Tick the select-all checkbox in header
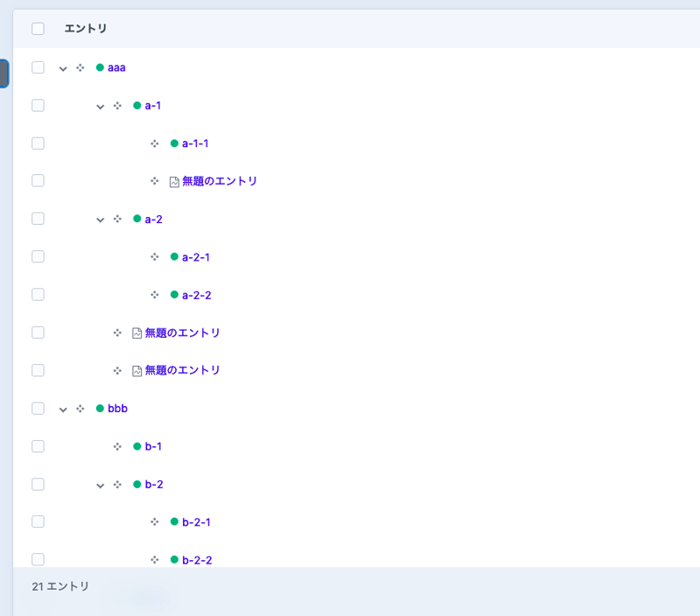700x616 pixels. click(38, 29)
